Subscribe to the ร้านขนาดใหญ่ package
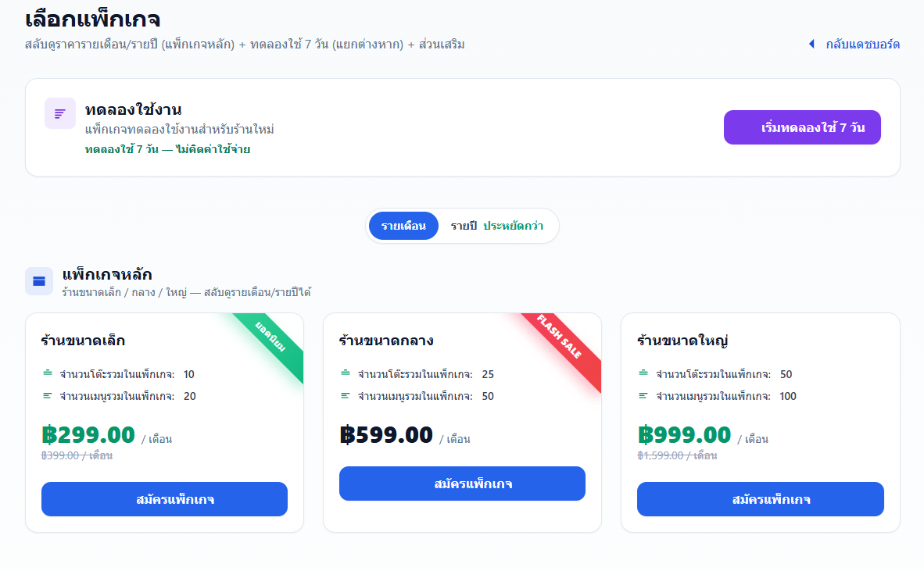Screen dimensions: 924x571 (x=760, y=499)
